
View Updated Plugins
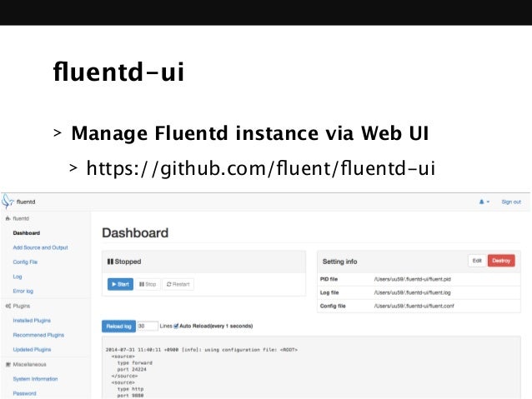point(32,350)
